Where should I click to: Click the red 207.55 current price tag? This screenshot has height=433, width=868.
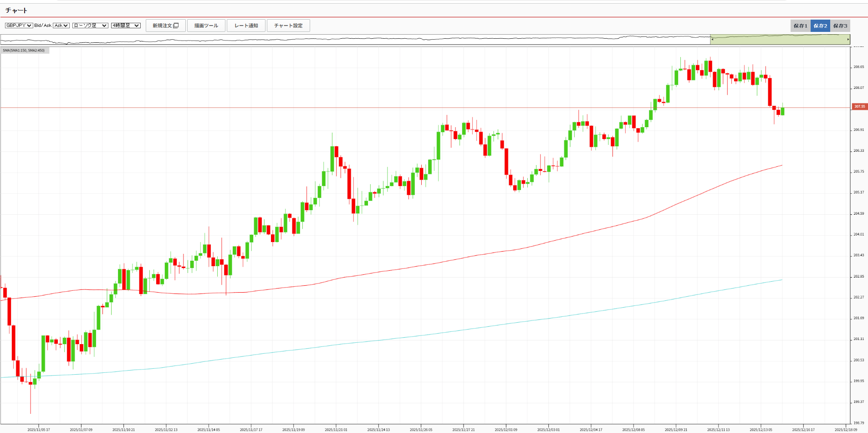859,107
